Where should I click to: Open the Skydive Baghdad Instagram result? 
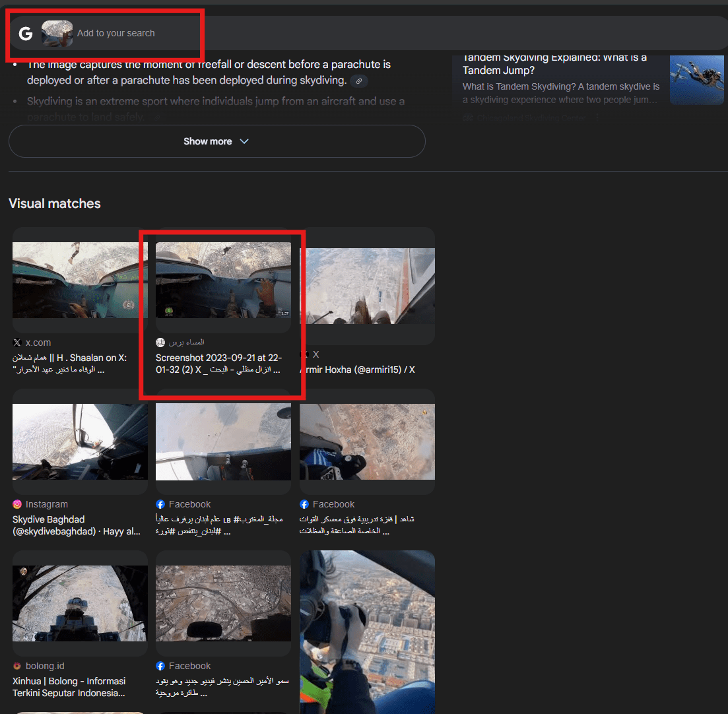76,525
